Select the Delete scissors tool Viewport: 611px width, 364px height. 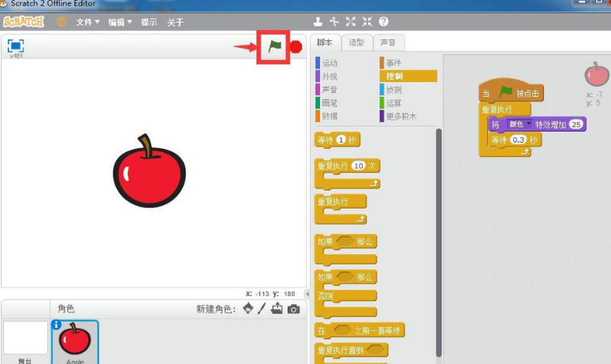pos(334,22)
